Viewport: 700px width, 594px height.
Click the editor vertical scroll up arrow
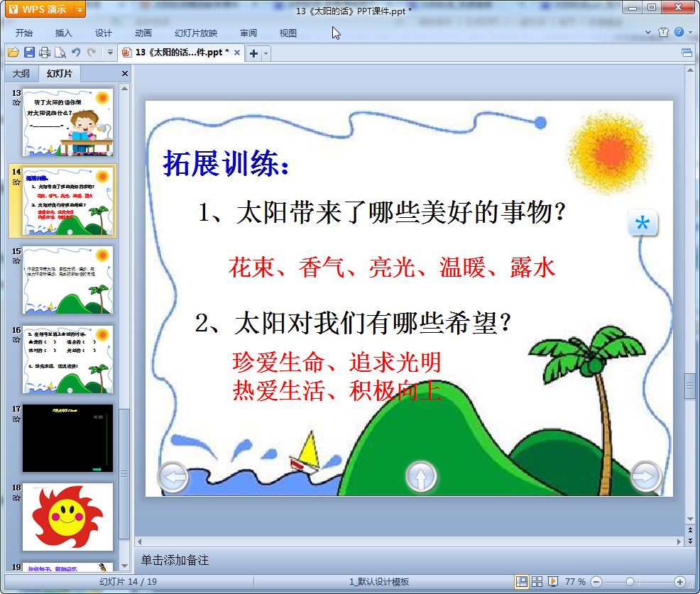[690, 70]
